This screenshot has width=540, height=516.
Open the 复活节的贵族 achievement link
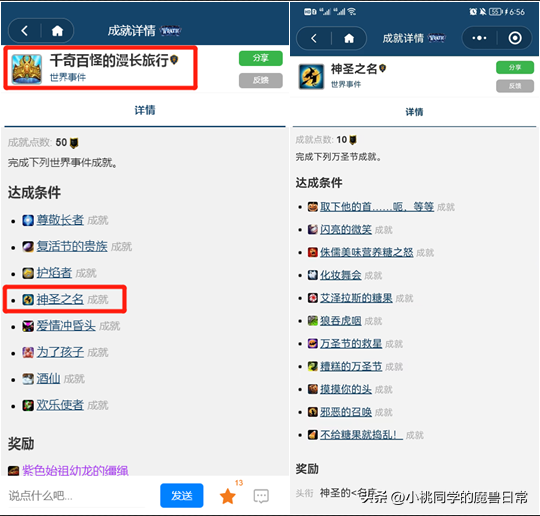click(72, 247)
